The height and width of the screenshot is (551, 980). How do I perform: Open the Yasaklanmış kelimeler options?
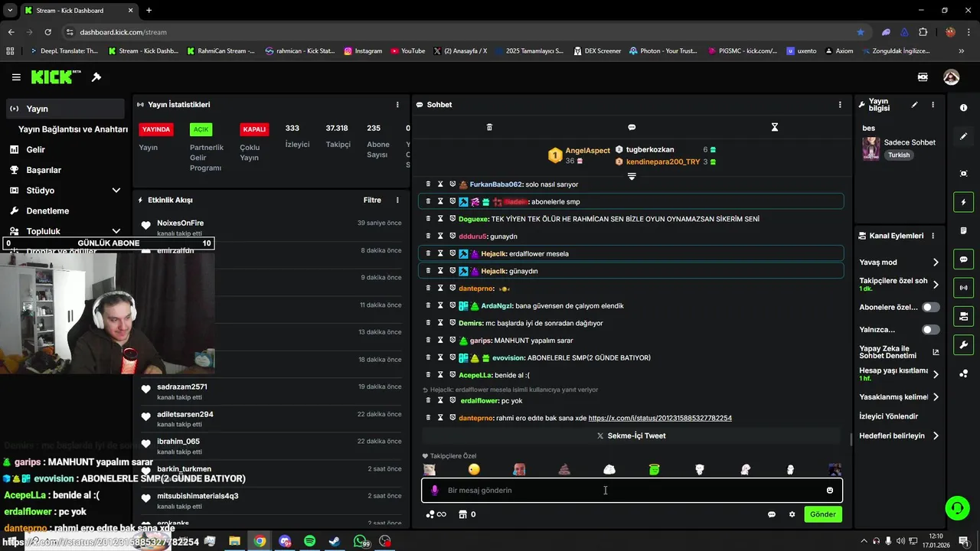(899, 397)
